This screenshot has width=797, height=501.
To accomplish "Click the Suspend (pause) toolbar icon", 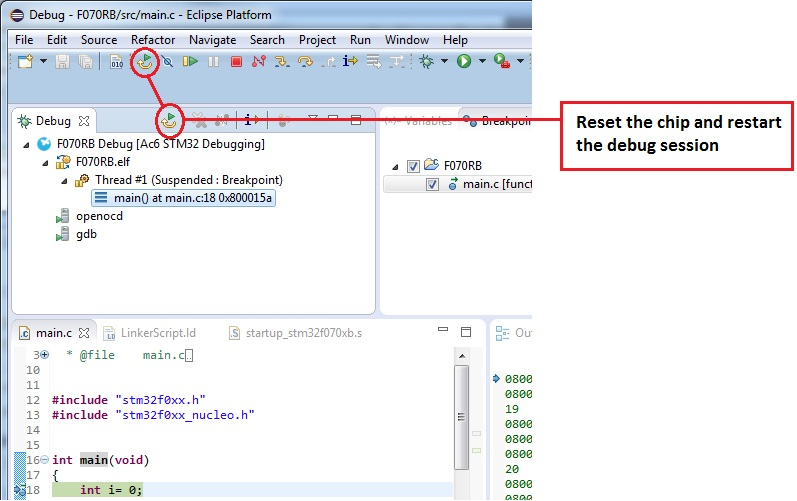I will 213,62.
